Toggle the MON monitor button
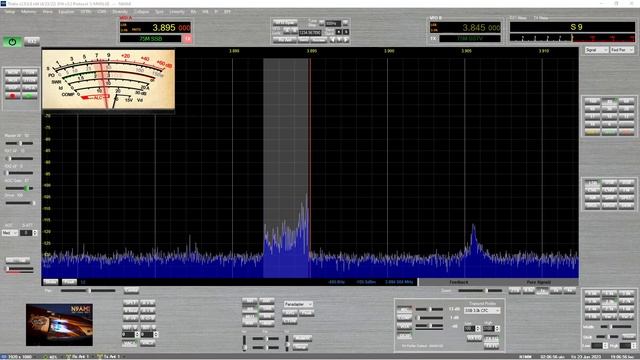The image size is (640, 360). pyautogui.click(x=13, y=72)
